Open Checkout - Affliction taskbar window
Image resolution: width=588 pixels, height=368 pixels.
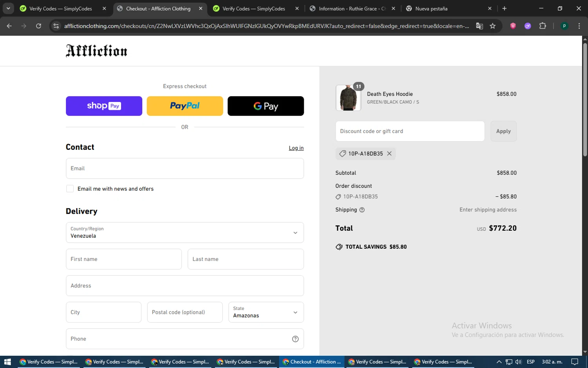pyautogui.click(x=312, y=362)
